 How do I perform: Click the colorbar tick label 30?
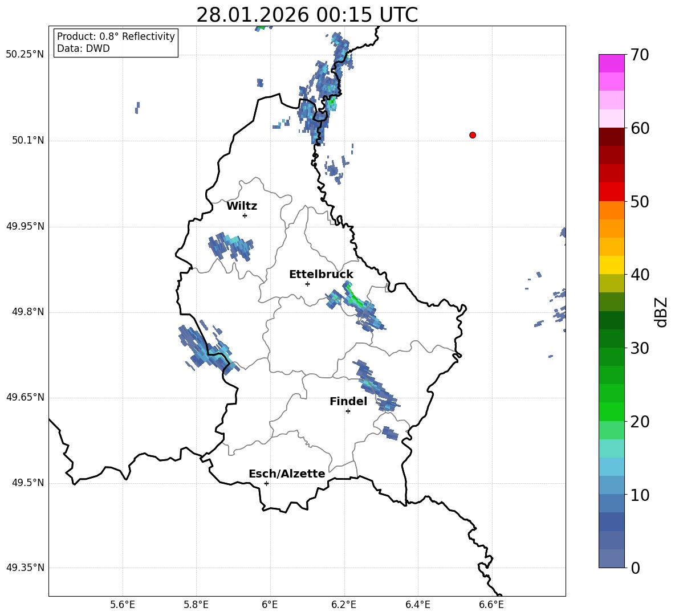[x=640, y=348]
